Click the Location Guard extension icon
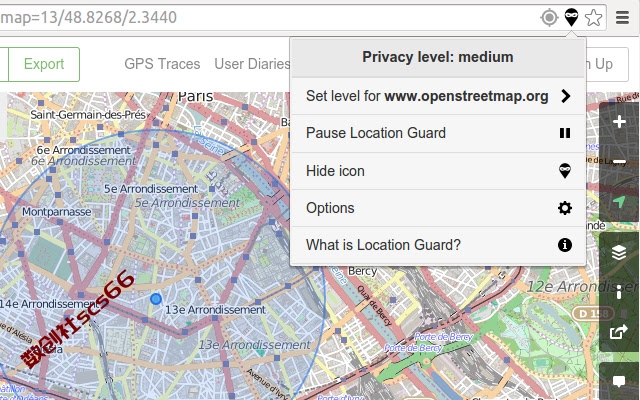The width and height of the screenshot is (640, 400). 571,18
